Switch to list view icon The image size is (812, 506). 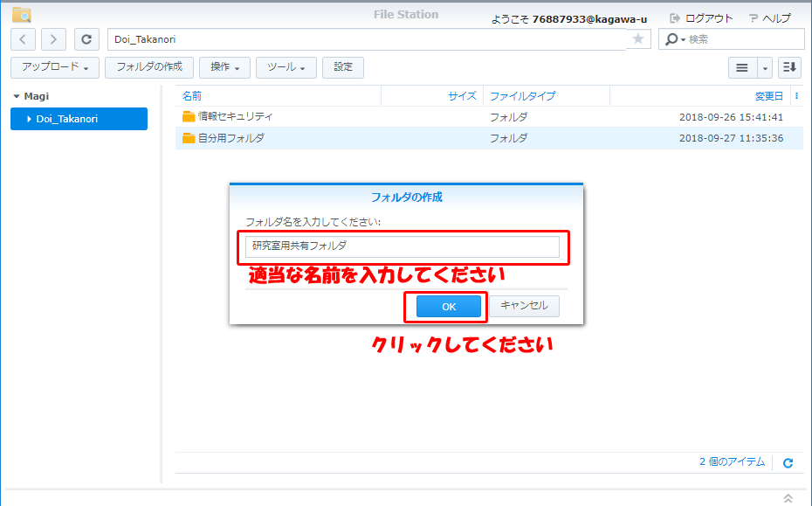[742, 67]
